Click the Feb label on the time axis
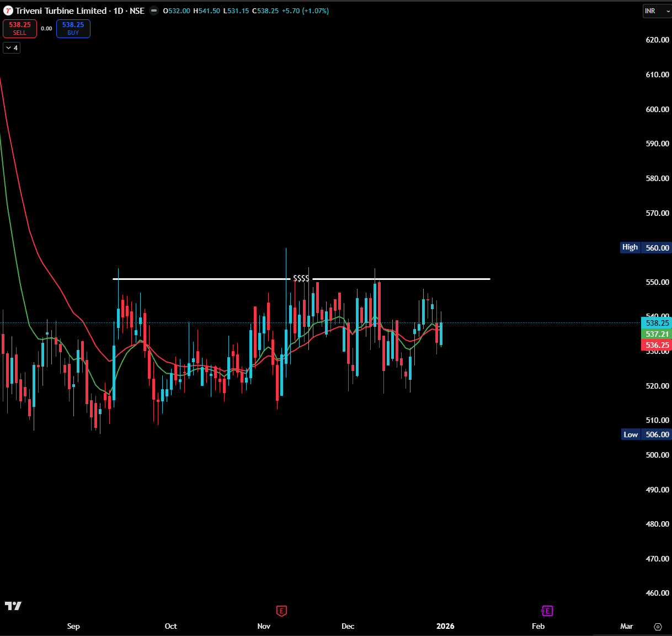This screenshot has height=636, width=672. click(538, 626)
